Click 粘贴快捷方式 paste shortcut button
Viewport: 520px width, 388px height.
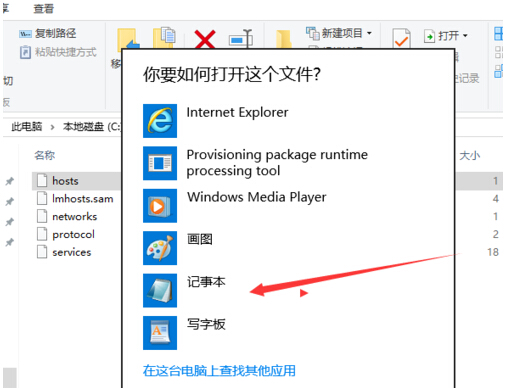[58, 52]
